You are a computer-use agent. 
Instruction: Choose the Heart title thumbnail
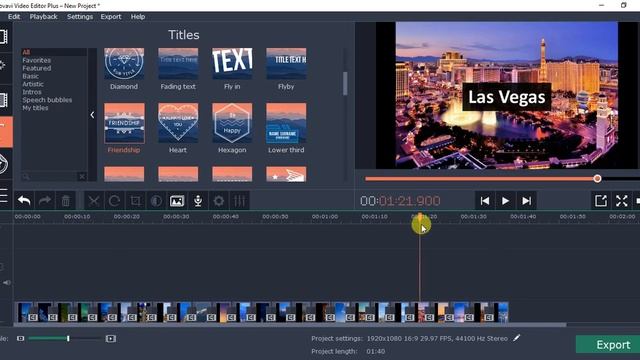pyautogui.click(x=178, y=123)
